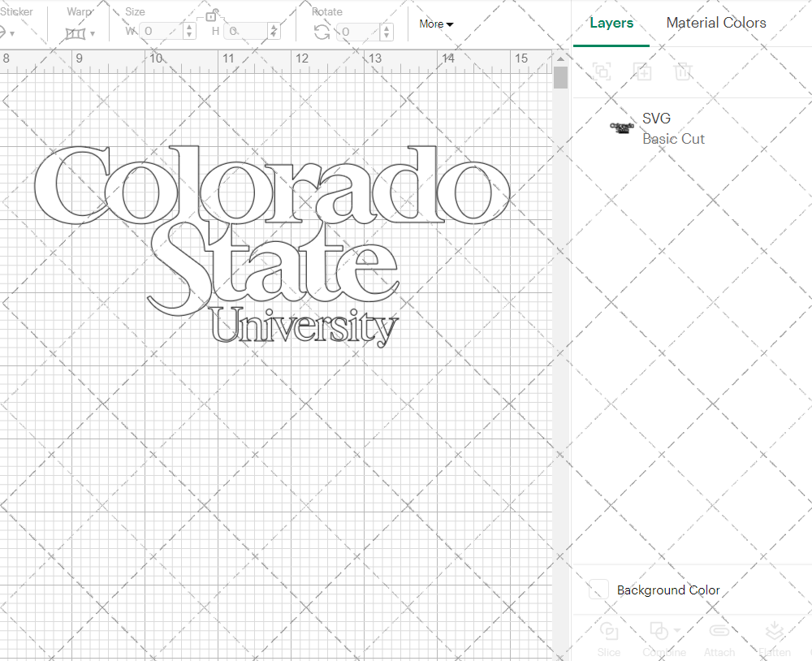Viewport: 812px width, 661px height.
Task: Switch to the Material Colors tab
Action: 716,23
